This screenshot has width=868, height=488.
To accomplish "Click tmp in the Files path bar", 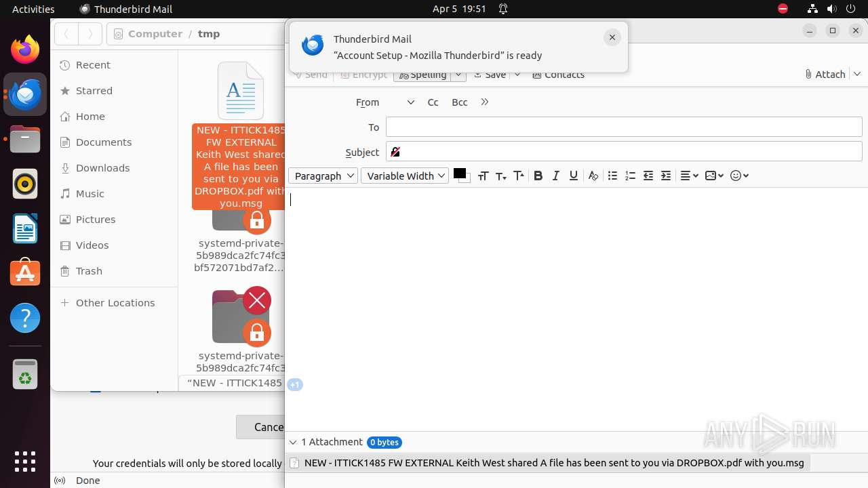I will pyautogui.click(x=209, y=34).
